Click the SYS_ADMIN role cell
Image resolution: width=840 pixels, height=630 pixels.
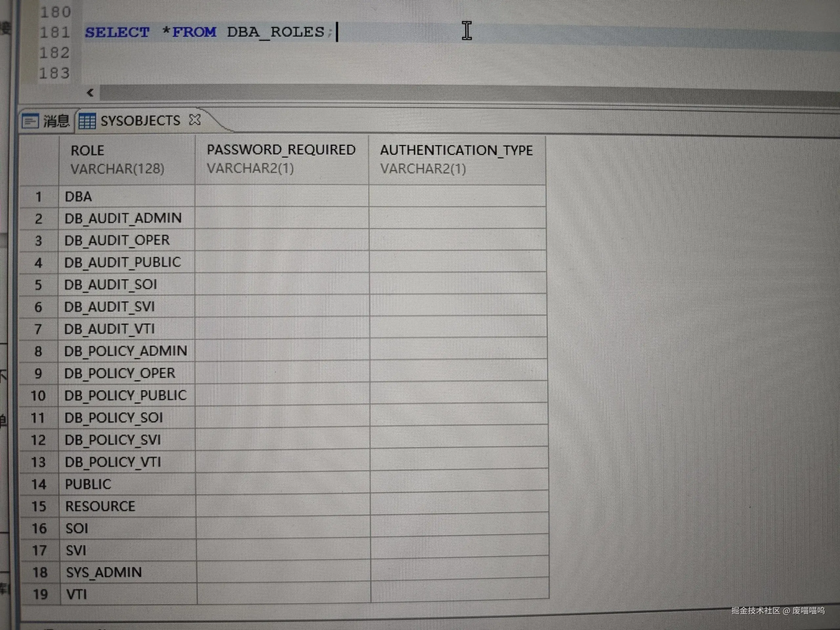[104, 572]
